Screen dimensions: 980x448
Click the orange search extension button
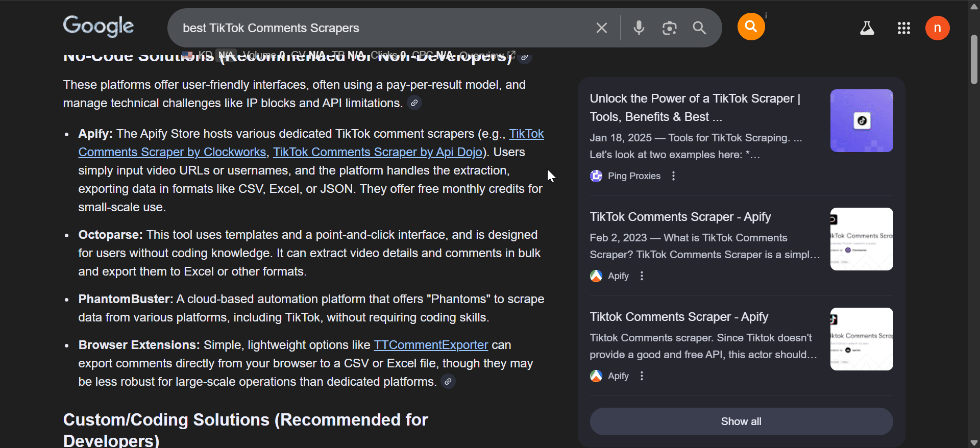click(751, 27)
